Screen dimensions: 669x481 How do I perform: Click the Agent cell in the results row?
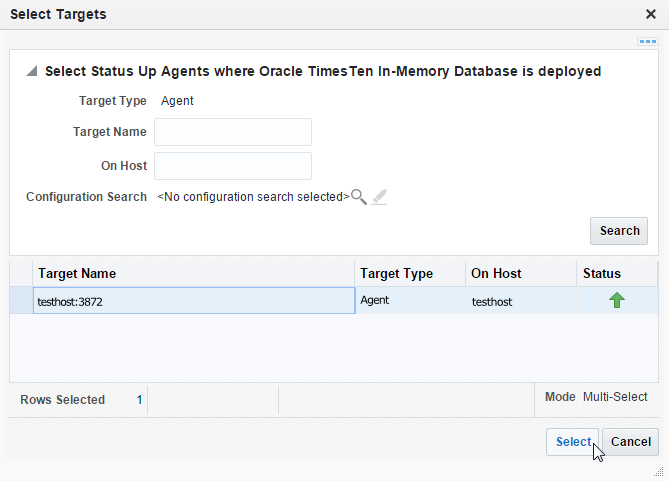375,300
